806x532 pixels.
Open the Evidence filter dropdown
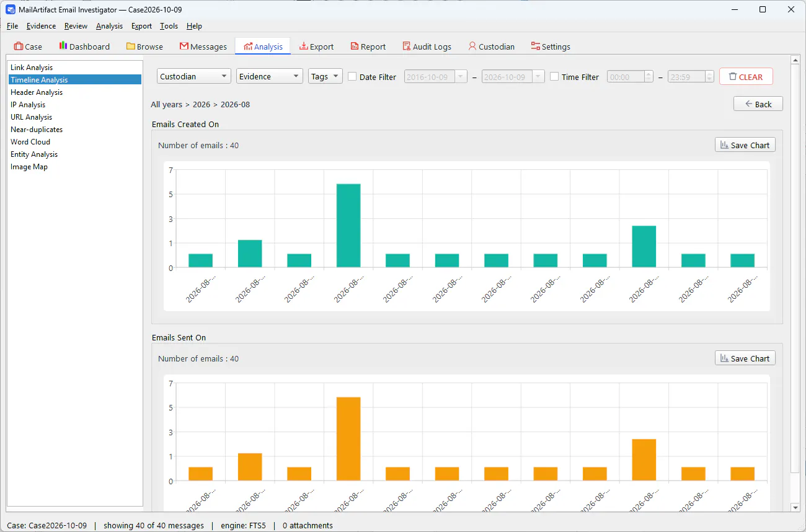tap(270, 76)
